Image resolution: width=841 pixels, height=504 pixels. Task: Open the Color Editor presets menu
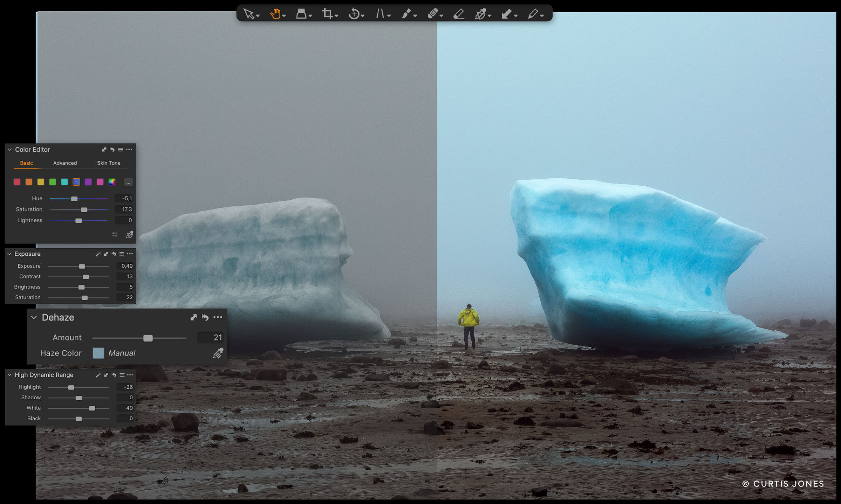coord(121,150)
